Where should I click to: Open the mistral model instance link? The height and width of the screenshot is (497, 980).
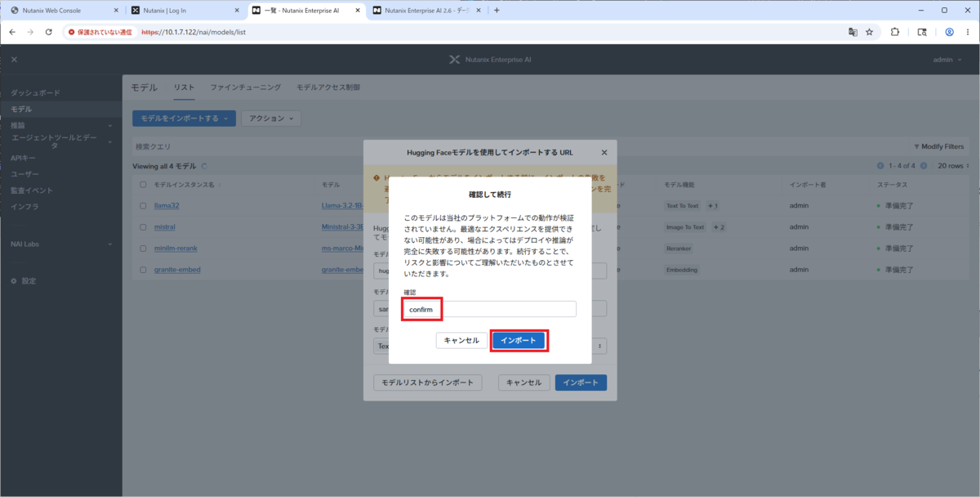click(x=164, y=226)
